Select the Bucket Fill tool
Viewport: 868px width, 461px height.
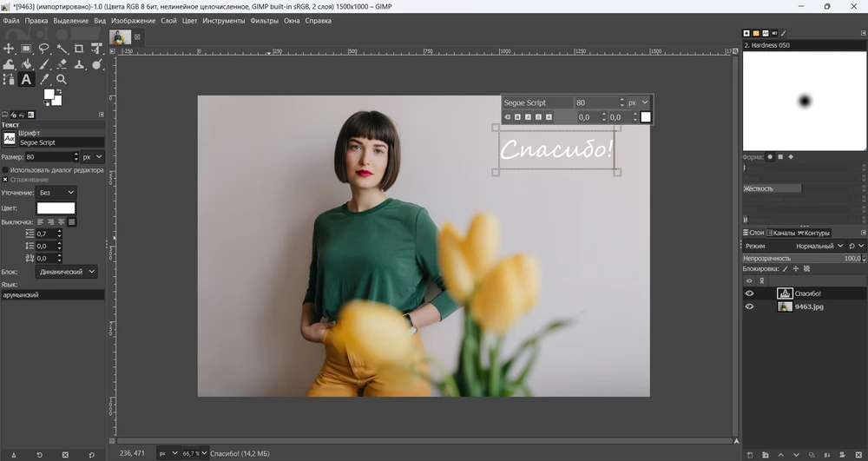tap(26, 64)
